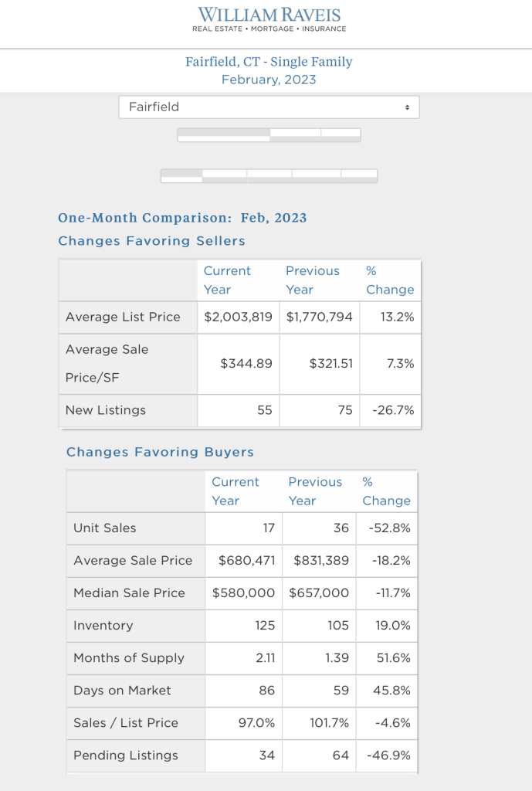
Task: Click the "Fairfield, CT - Single Family" title
Action: pos(269,62)
